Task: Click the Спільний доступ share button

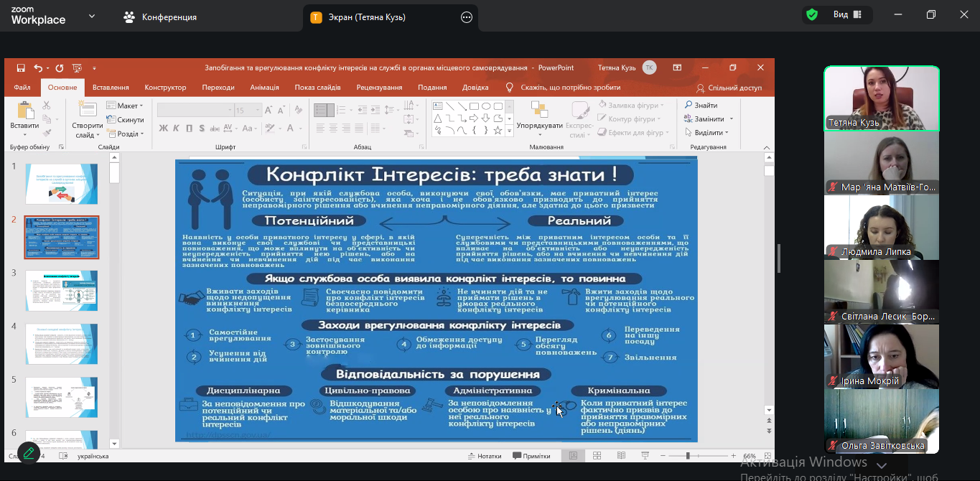Action: tap(728, 88)
